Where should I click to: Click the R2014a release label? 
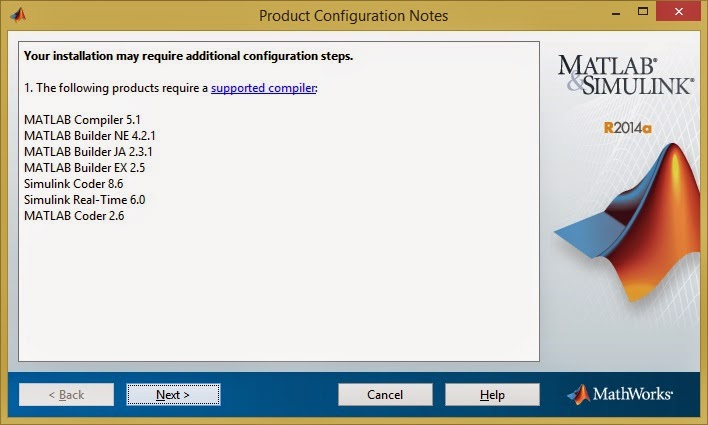tap(628, 128)
